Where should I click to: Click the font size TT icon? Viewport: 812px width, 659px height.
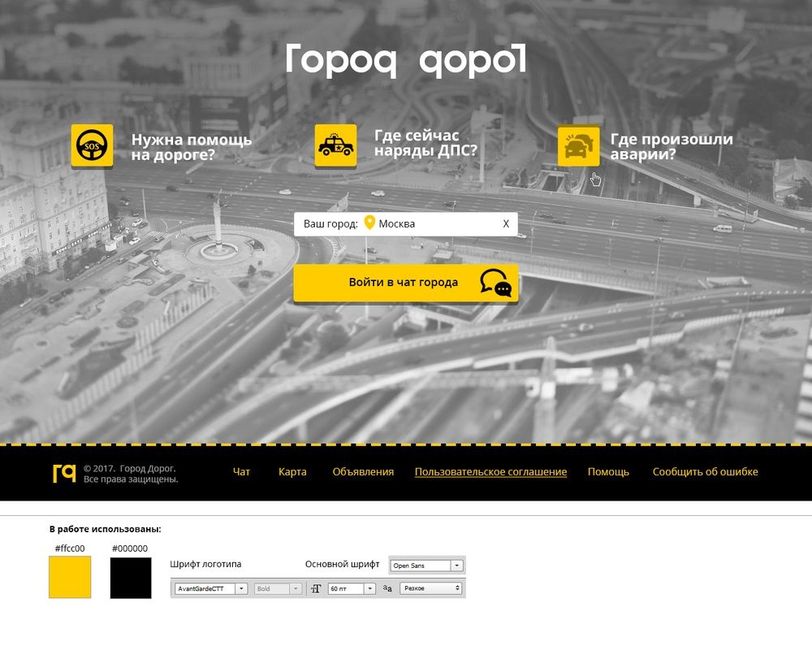tap(317, 588)
